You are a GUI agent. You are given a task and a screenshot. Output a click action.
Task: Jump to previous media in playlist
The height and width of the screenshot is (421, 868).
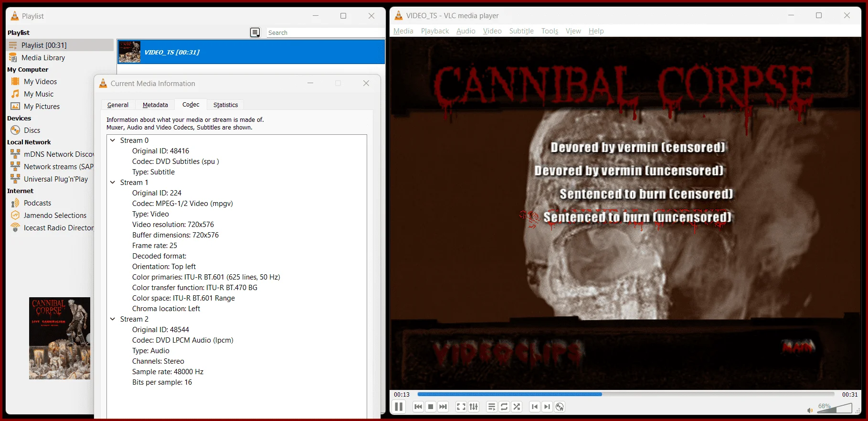418,407
